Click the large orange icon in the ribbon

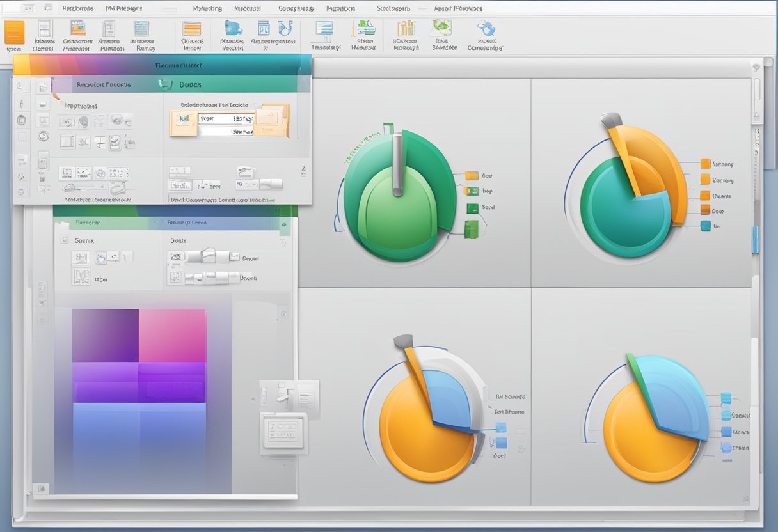tap(14, 33)
